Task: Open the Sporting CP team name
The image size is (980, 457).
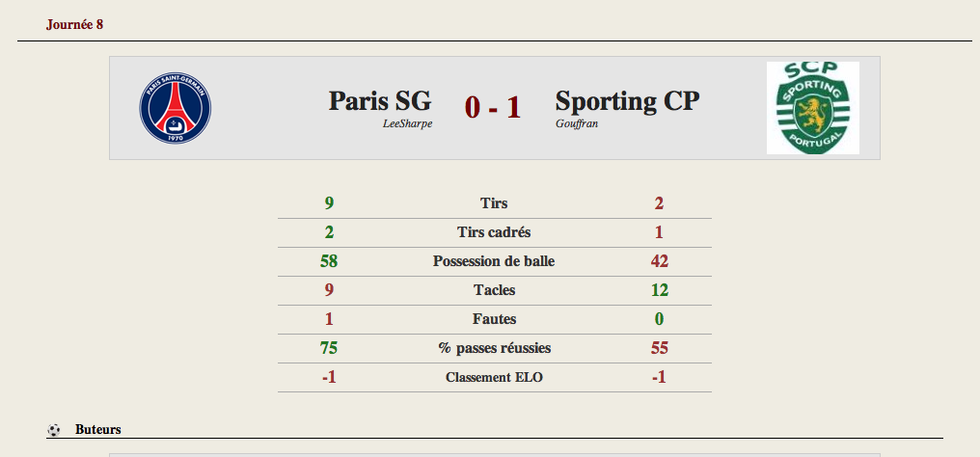Action: (628, 100)
